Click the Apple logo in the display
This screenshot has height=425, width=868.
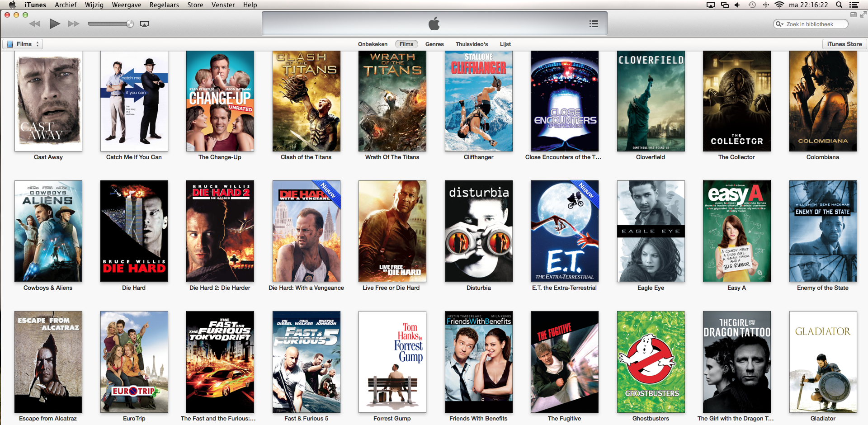pyautogui.click(x=434, y=24)
